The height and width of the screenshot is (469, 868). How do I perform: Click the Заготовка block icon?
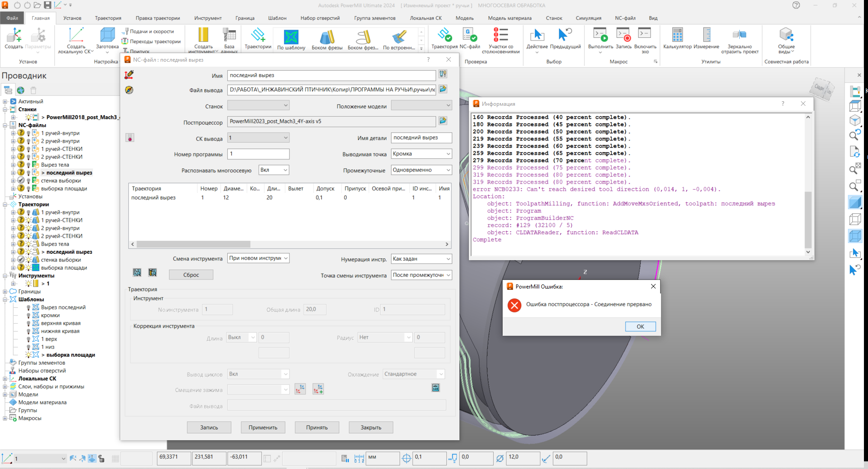pos(108,35)
